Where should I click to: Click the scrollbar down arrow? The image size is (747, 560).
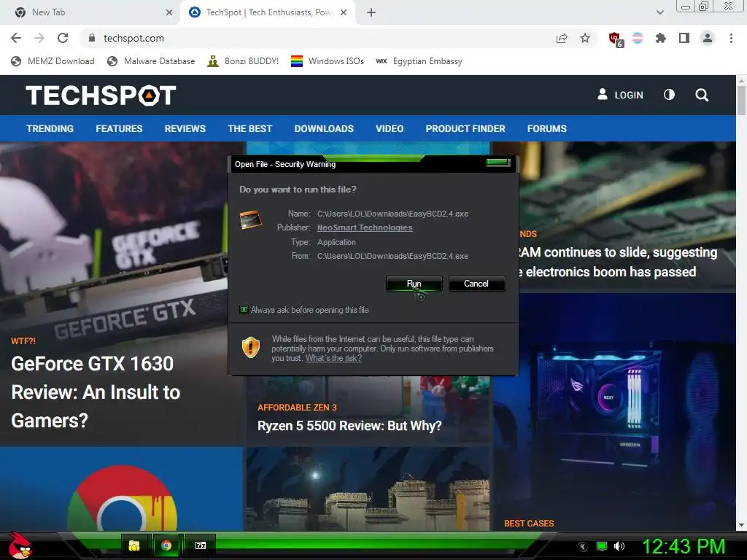pyautogui.click(x=741, y=525)
